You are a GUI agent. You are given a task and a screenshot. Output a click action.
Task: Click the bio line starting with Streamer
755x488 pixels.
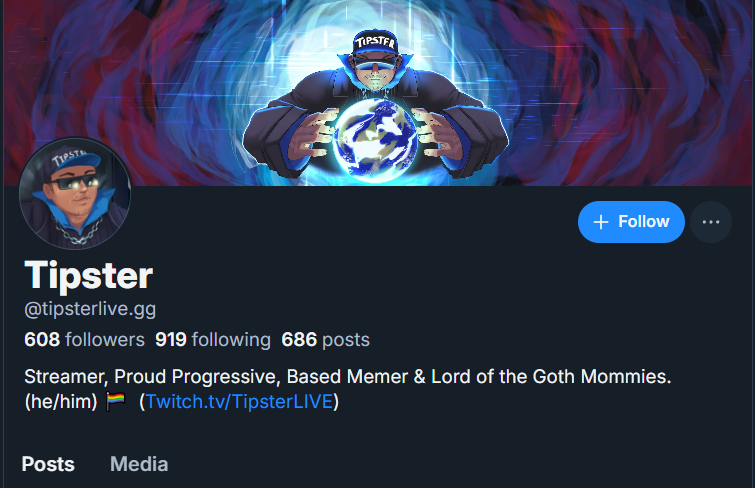coord(348,376)
